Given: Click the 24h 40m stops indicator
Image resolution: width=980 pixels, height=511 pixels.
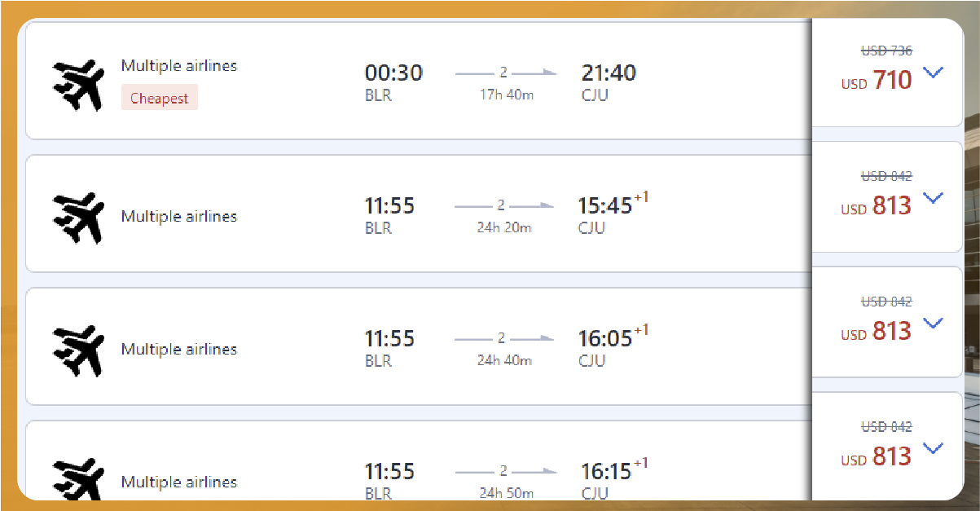Looking at the screenshot, I should 503,338.
